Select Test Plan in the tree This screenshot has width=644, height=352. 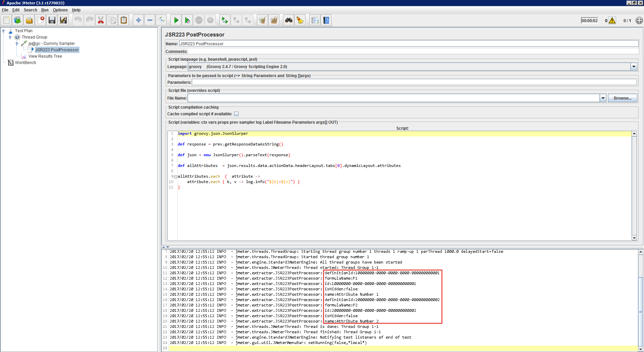tap(23, 31)
